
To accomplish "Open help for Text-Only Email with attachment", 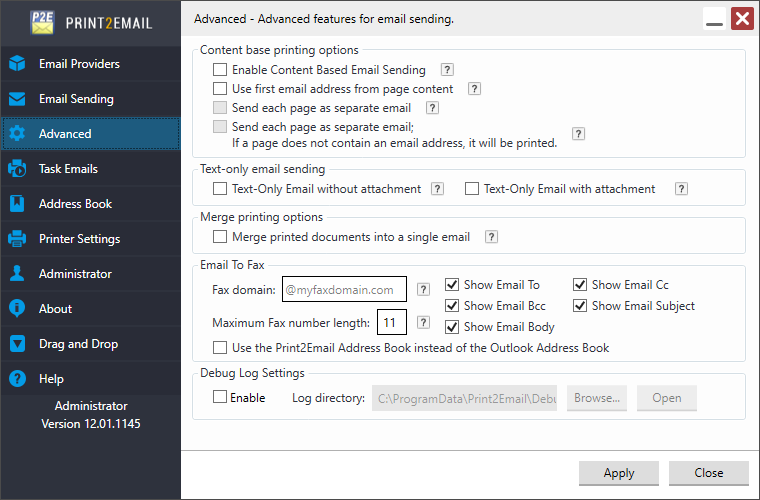I will (681, 188).
